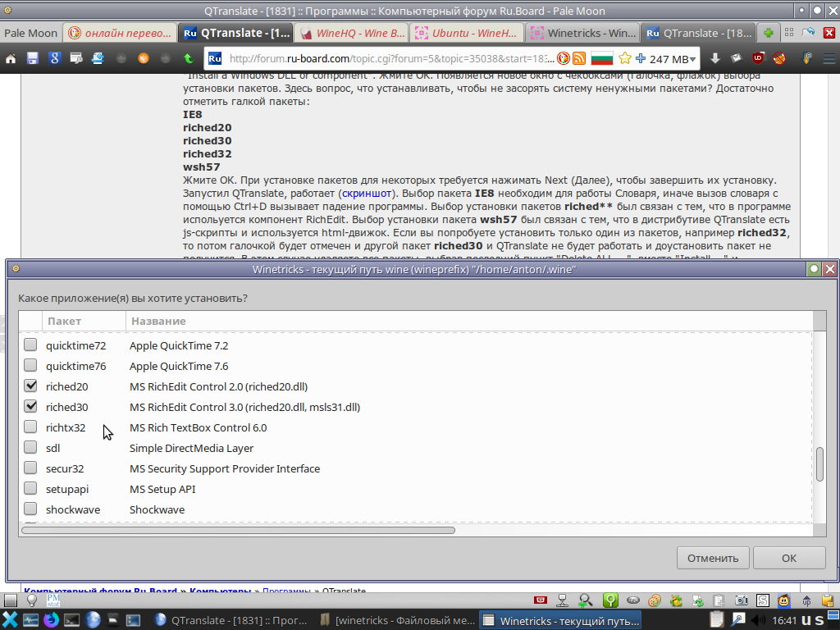Open the Pale Moon application menu button
The width and height of the screenshot is (840, 630).
click(x=30, y=33)
